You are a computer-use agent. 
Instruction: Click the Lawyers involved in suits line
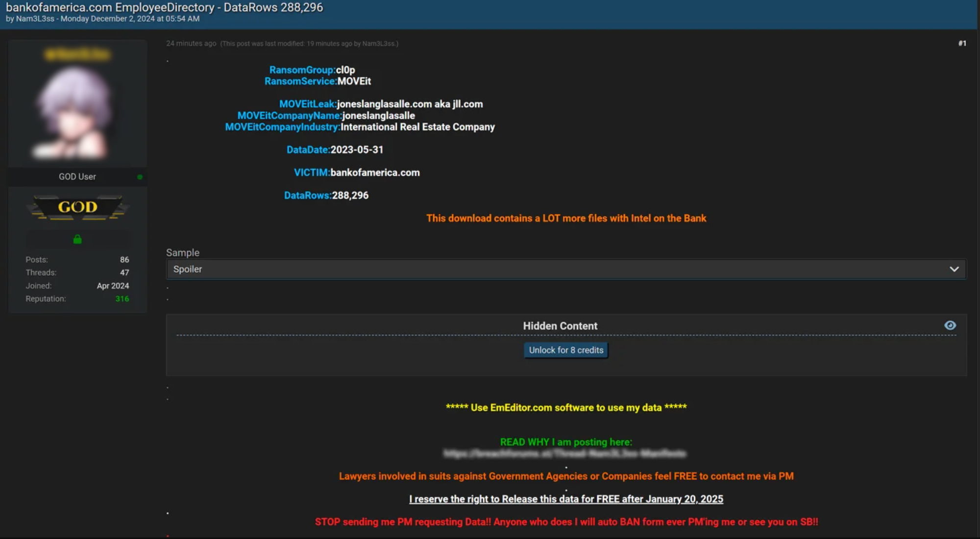tap(566, 476)
